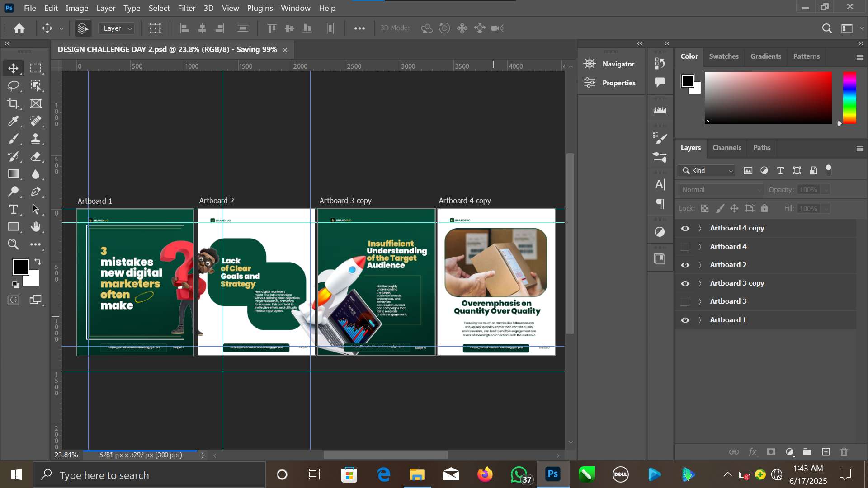Select the Object Selection tool
This screenshot has height=488, width=868.
36,86
